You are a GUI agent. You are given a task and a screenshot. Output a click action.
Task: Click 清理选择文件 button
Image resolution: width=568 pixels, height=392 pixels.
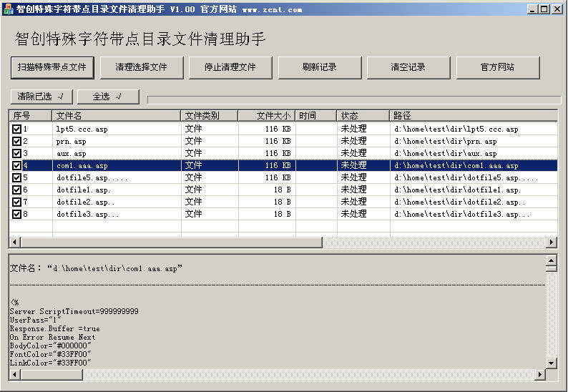click(x=141, y=67)
